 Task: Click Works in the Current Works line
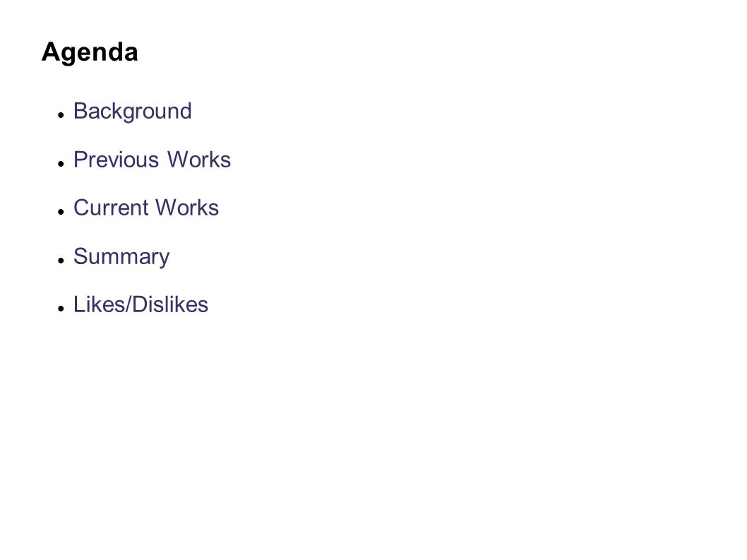click(187, 208)
